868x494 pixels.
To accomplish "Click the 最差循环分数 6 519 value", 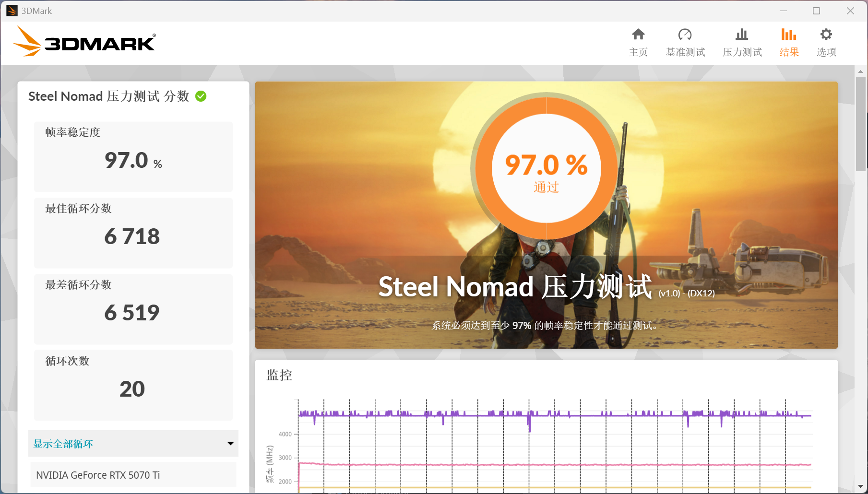I will (132, 313).
